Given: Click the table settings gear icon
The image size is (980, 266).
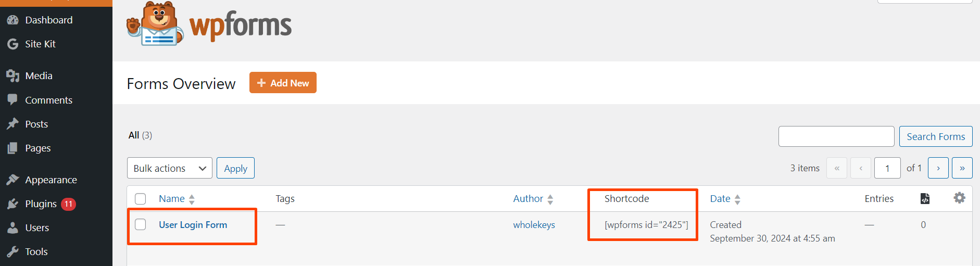Looking at the screenshot, I should click(959, 198).
